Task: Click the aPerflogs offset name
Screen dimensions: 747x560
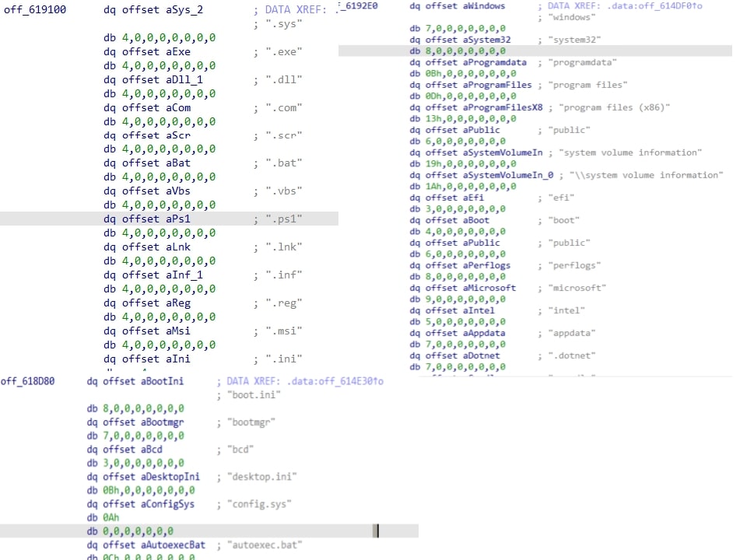Action: coord(489,265)
